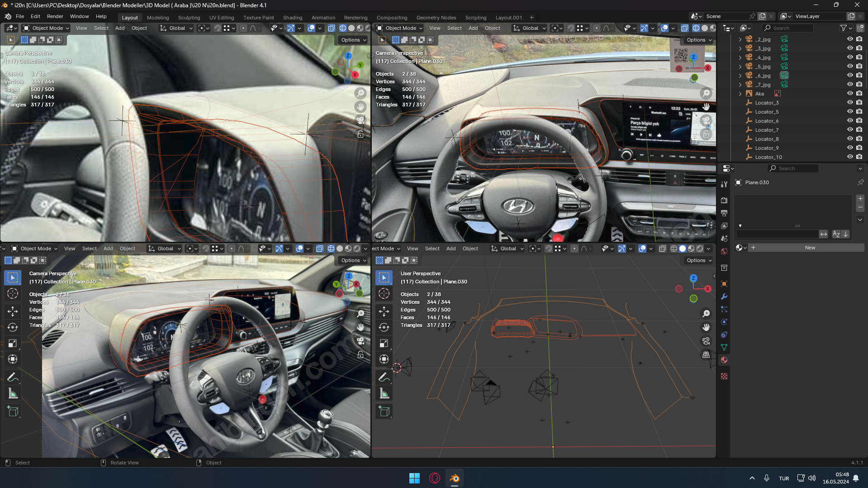Disable rendering of the Aka object
Screen dimensions: 868x488
coord(859,93)
